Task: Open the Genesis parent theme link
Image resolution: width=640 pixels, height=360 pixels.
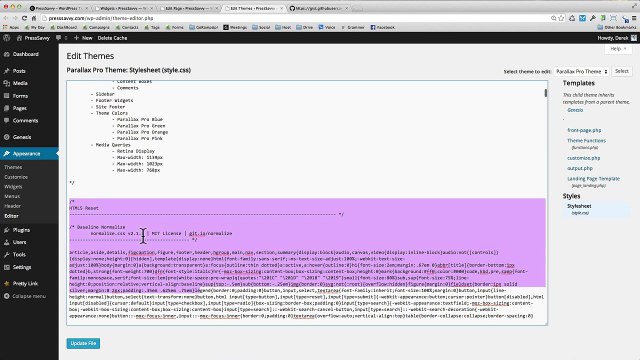Action: (x=575, y=110)
